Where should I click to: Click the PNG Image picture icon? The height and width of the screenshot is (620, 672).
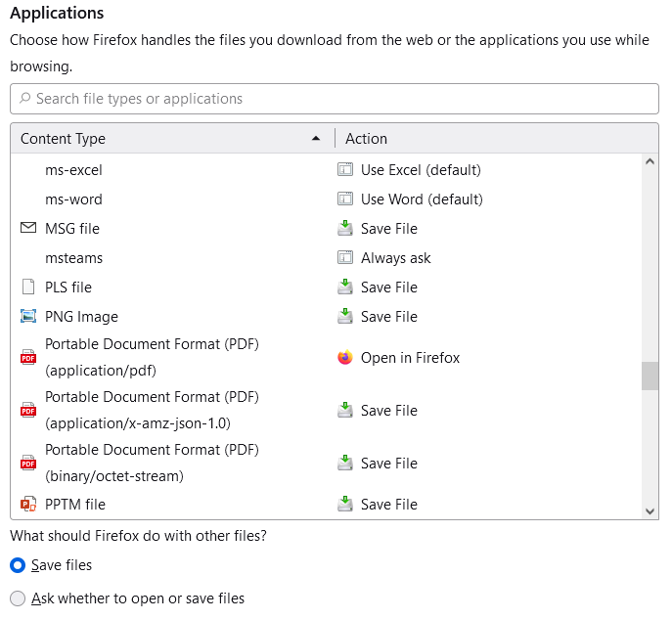[x=27, y=317]
